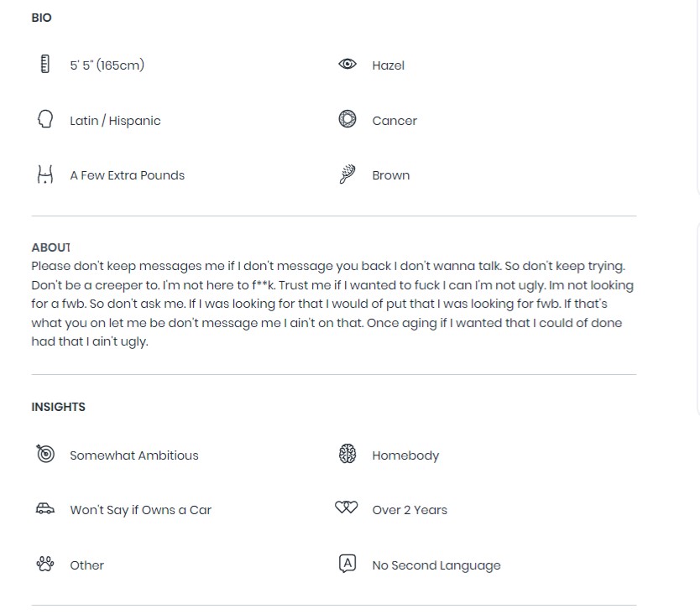The image size is (700, 614).
Task: Click the Somewhat Ambitious label
Action: coord(134,455)
